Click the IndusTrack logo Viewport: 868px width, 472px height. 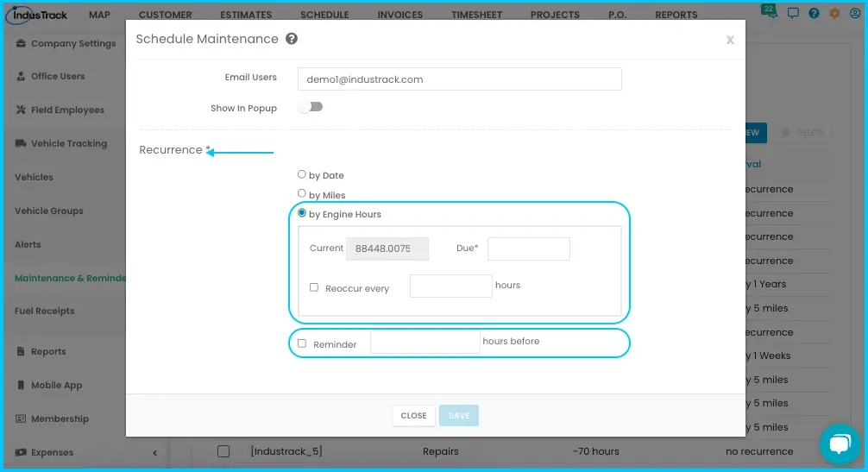pyautogui.click(x=37, y=15)
